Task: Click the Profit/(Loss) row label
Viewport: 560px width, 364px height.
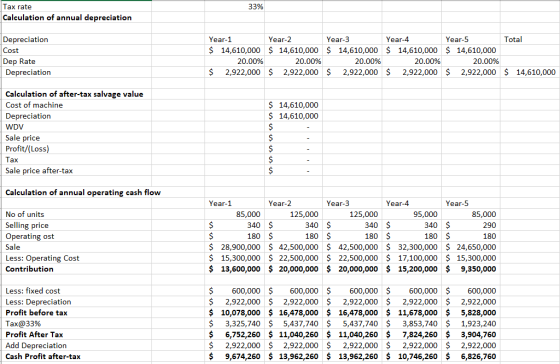Action: click(28, 149)
